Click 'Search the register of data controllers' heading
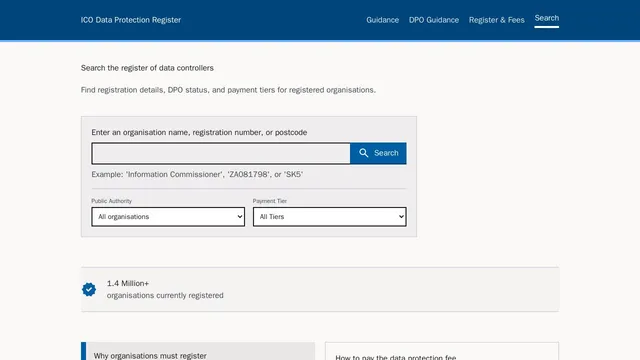640x360 pixels. [147, 68]
